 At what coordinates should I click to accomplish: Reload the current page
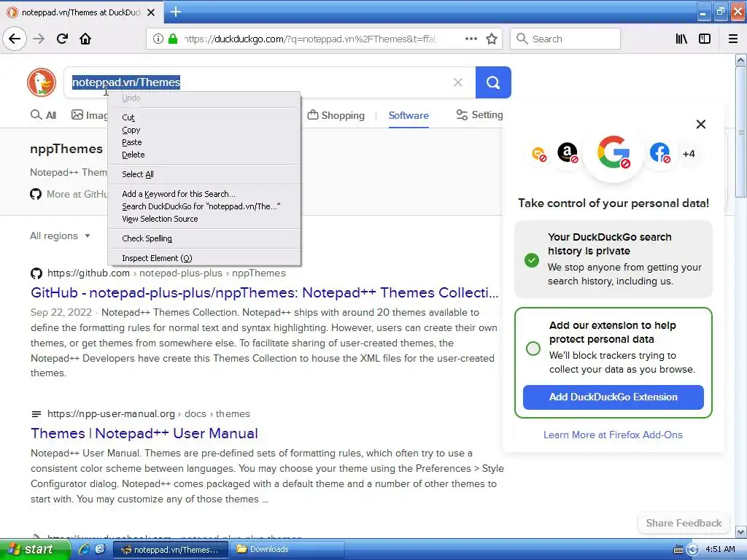[62, 39]
